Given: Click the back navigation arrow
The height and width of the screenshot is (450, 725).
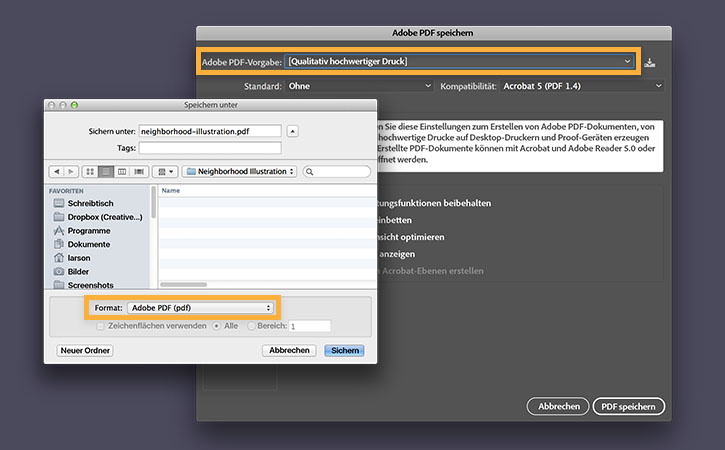Looking at the screenshot, I should pos(56,172).
